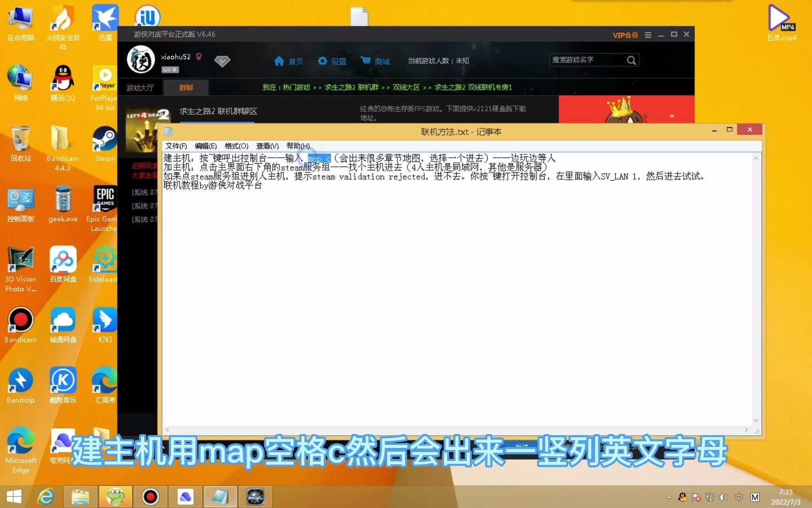
Task: Switch to the 群聊 tab
Action: point(186,87)
